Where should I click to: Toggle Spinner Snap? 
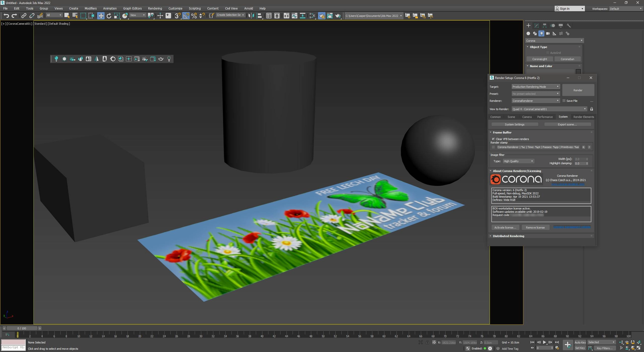click(x=202, y=16)
